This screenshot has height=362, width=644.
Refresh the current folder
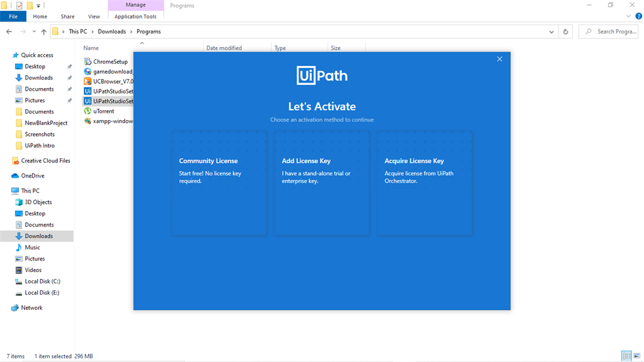pos(565,31)
